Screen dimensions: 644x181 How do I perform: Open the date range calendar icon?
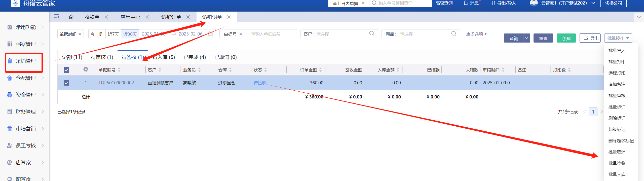210,34
